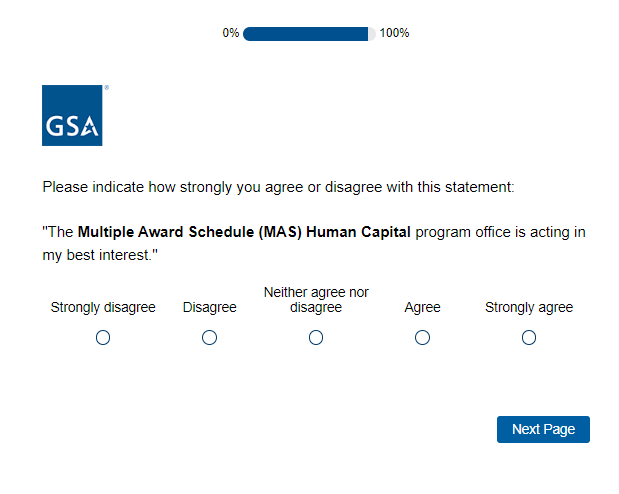Click the registered trademark symbol beside the logo
The height and width of the screenshot is (494, 619).
point(106,88)
